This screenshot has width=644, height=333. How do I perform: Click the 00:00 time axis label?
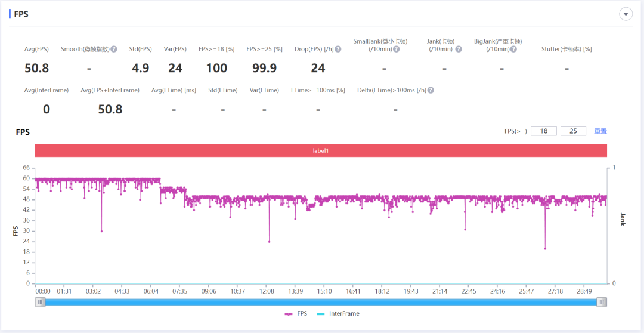(x=43, y=291)
